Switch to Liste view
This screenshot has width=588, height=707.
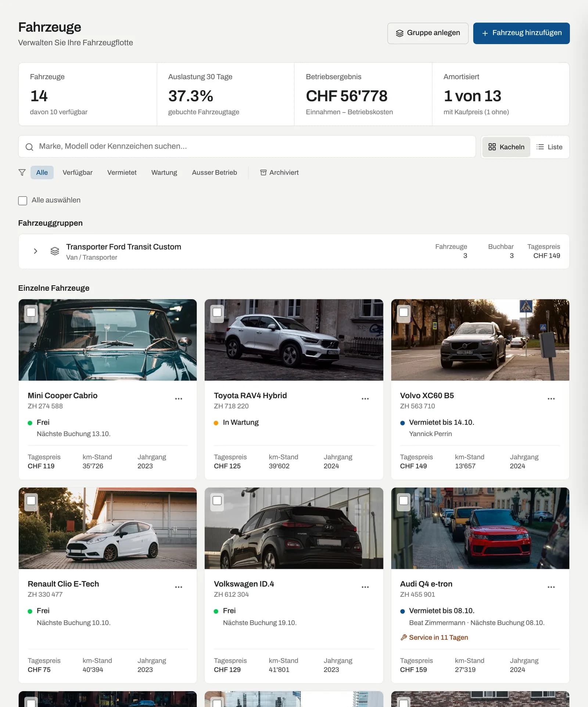(549, 147)
